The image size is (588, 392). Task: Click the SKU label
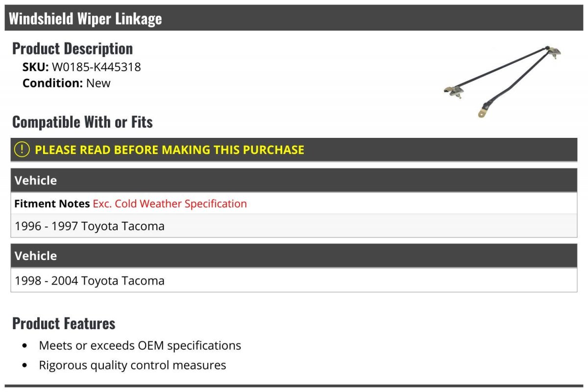(35, 67)
